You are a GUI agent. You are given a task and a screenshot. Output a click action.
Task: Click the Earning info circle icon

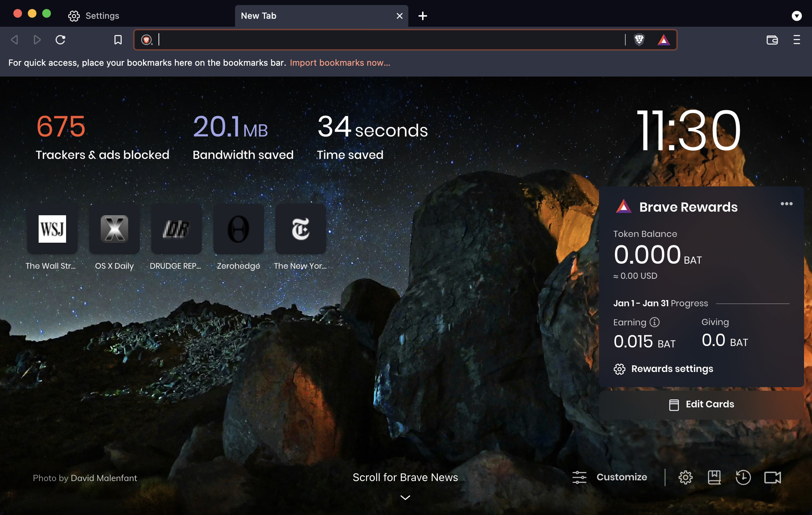pos(655,322)
